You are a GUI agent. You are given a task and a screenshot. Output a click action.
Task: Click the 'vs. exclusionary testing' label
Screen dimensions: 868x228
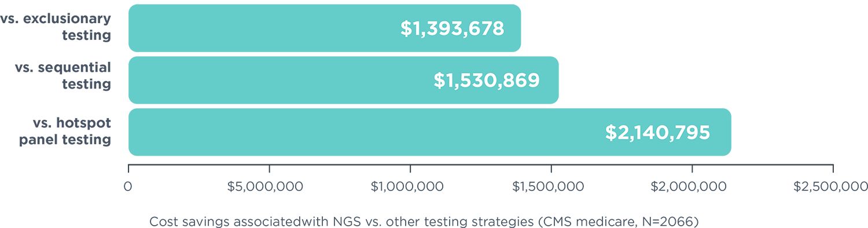[56, 27]
